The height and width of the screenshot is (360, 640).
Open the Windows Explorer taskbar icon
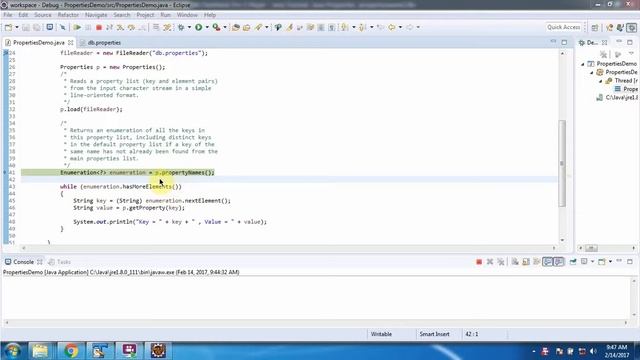point(40,351)
